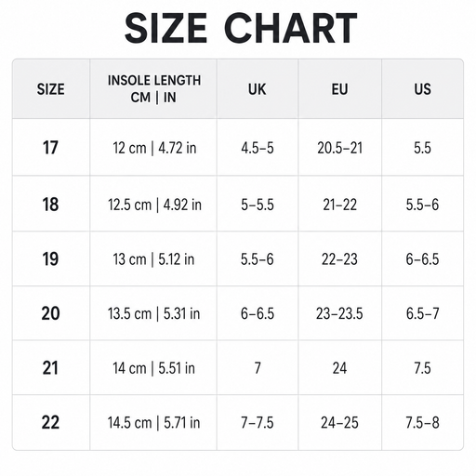The image size is (476, 476).
Task: Click size 22 row label
Action: (x=50, y=422)
